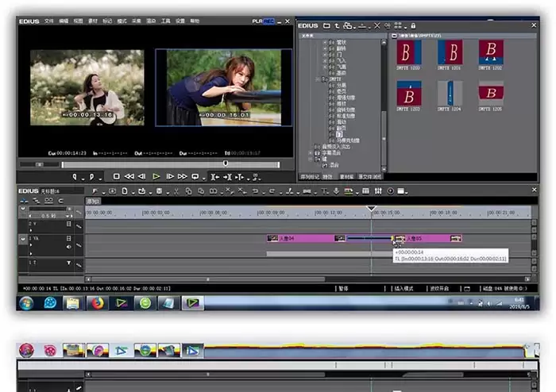The width and height of the screenshot is (556, 392).
Task: Click the Stop button in player controls
Action: (116, 176)
